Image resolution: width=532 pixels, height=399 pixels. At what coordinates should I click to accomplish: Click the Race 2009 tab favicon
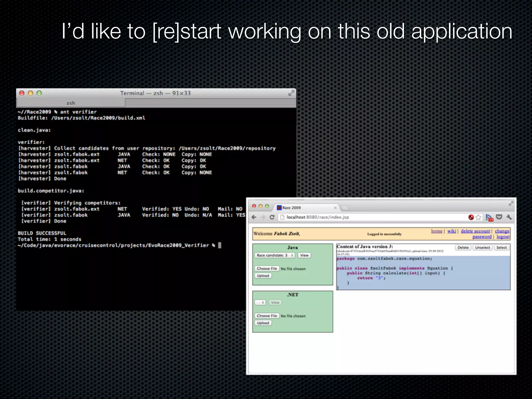click(279, 208)
